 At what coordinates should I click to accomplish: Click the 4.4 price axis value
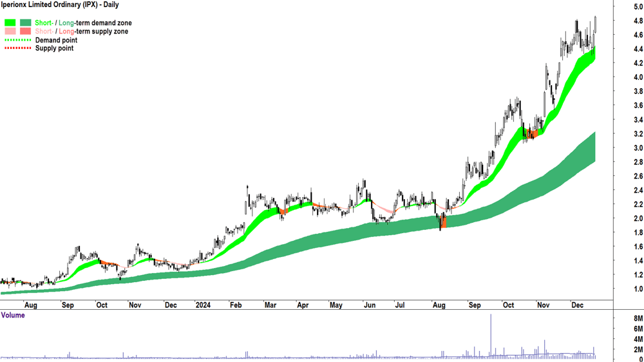coord(638,49)
